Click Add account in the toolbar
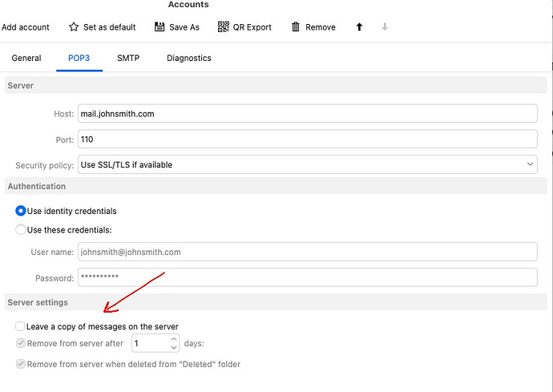The height and width of the screenshot is (392, 553). [x=26, y=27]
